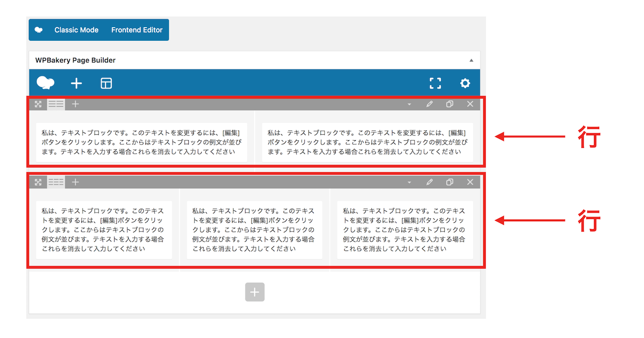Change layout of the three-column row

coord(56,182)
